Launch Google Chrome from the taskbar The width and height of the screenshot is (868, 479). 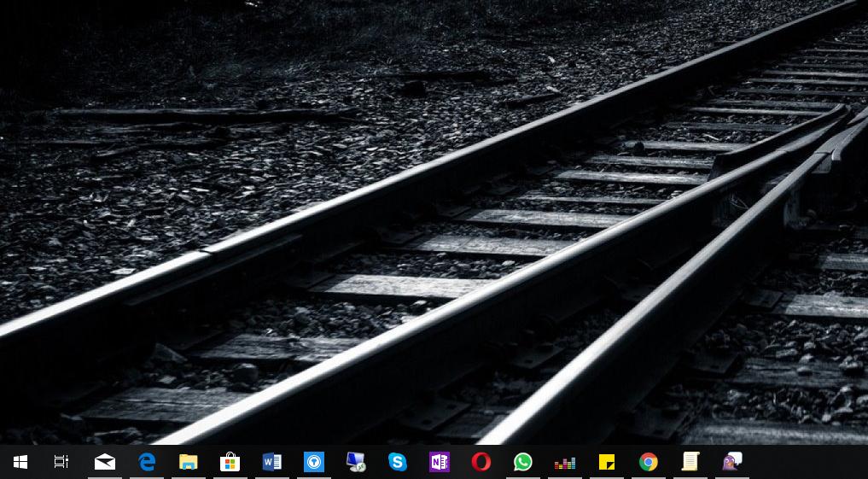pyautogui.click(x=649, y=462)
